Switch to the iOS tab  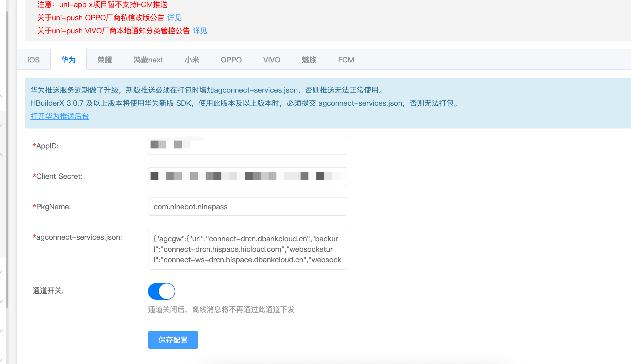33,60
